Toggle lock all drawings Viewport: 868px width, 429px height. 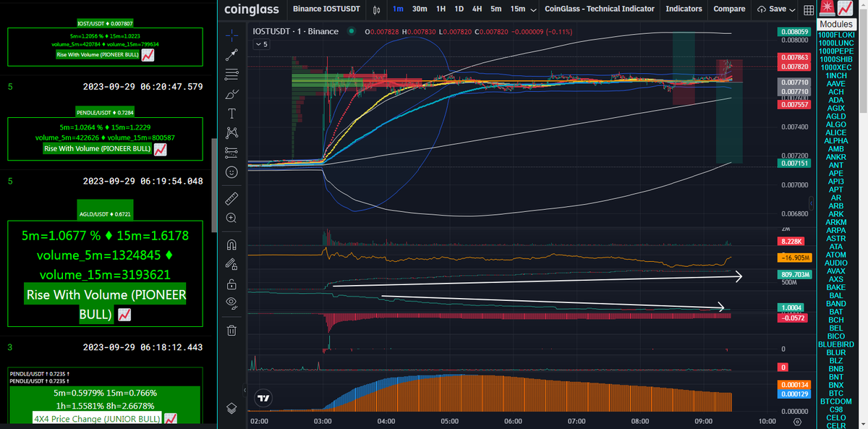pos(231,283)
